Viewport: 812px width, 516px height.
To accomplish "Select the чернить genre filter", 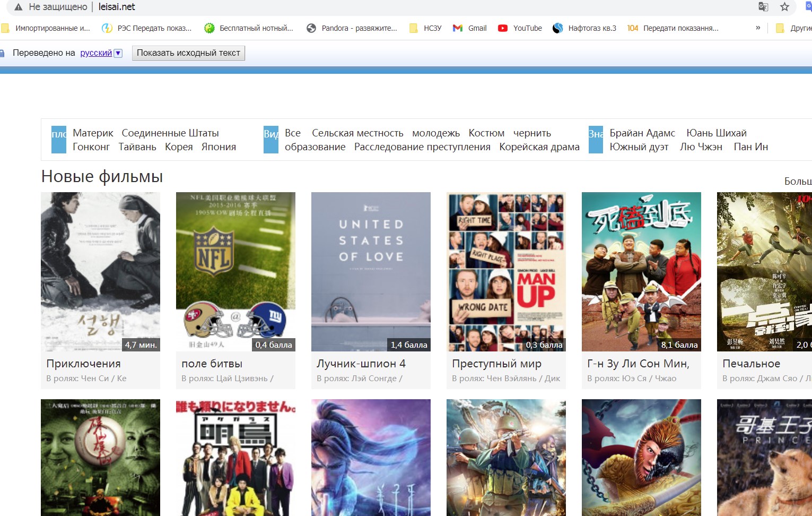I will 532,133.
